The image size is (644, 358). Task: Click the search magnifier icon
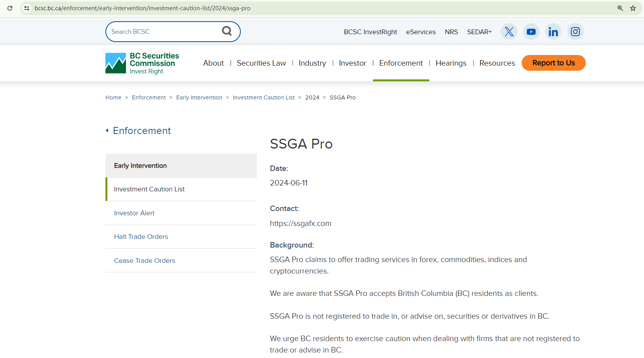point(227,31)
